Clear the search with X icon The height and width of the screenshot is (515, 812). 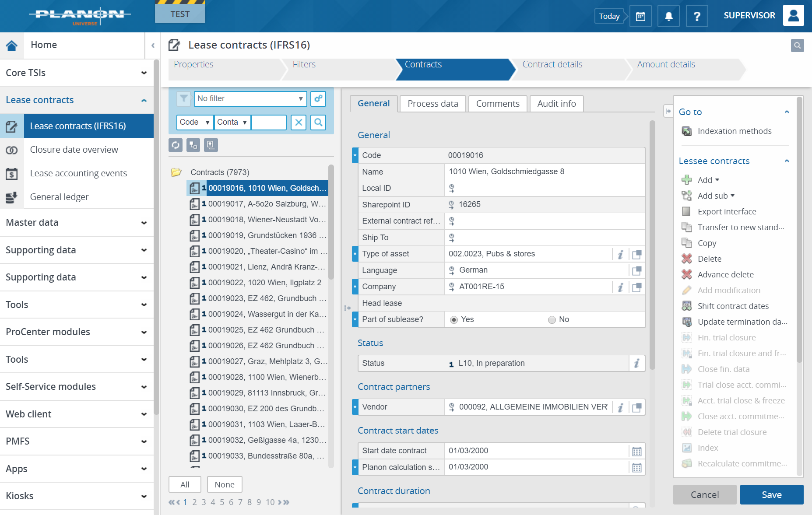(x=299, y=122)
